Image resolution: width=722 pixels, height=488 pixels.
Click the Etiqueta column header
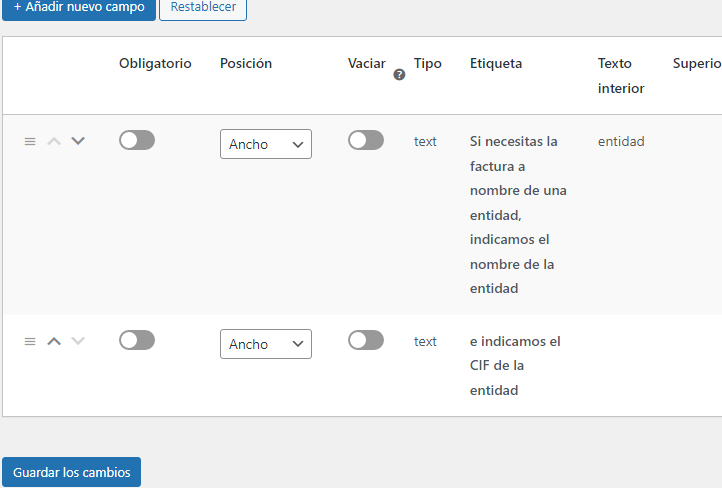pos(496,64)
